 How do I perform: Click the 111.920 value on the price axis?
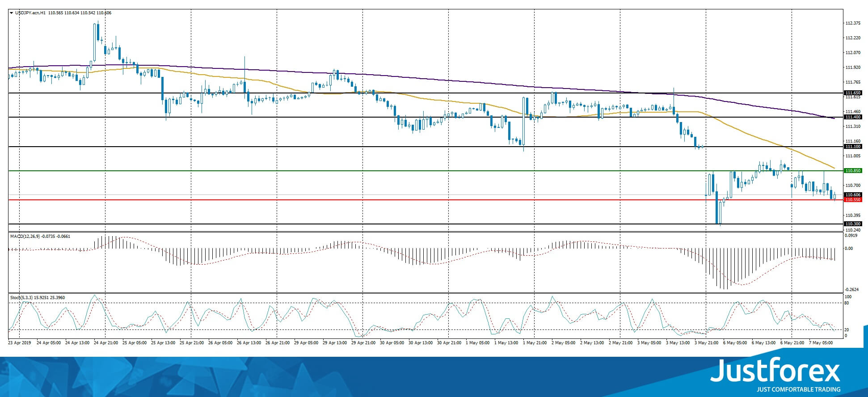coord(853,68)
